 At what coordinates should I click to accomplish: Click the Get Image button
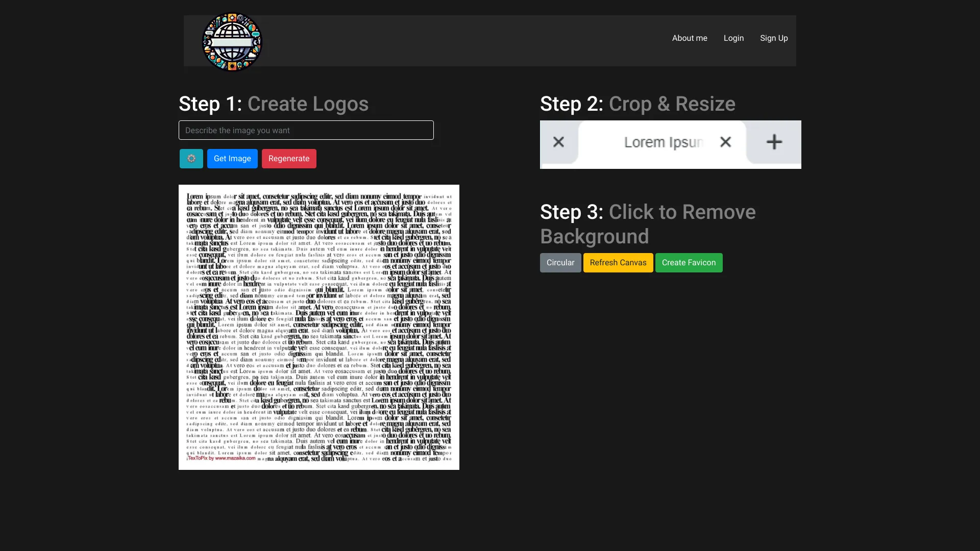232,158
